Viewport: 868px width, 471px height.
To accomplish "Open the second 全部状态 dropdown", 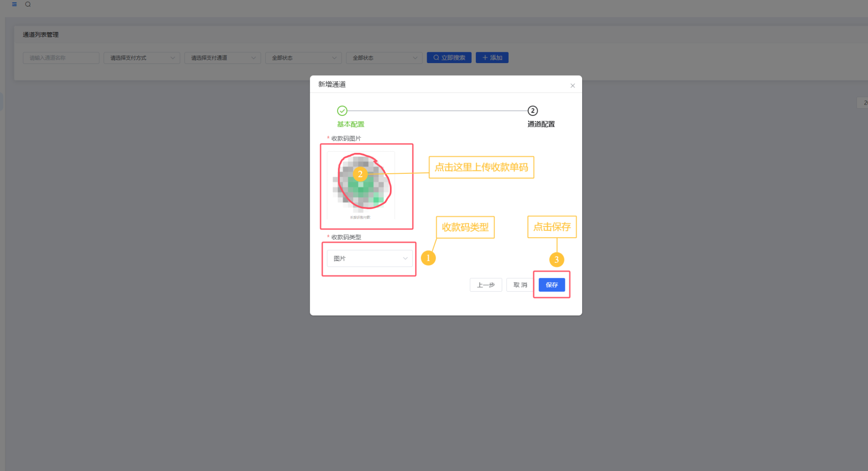I will [384, 58].
